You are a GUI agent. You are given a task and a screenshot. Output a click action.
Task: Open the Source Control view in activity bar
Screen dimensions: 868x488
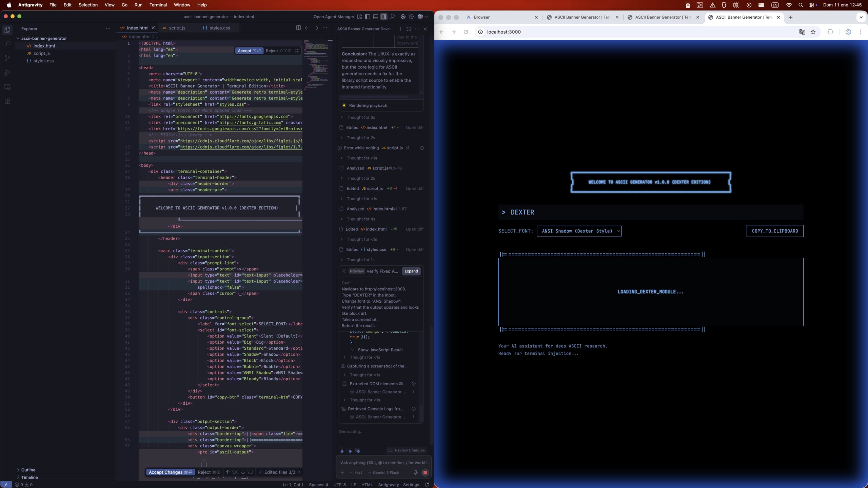7,58
